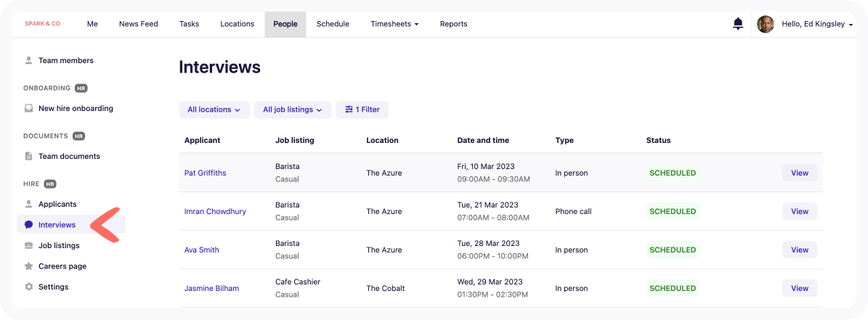868x320 pixels.
Task: Click the Spark & Co logo
Action: pos(43,24)
